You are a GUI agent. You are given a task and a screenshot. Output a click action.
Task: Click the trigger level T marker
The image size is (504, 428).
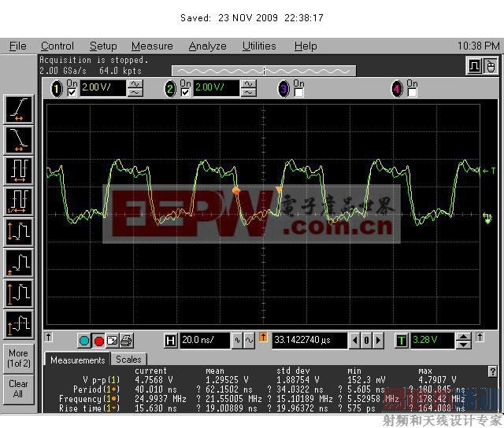point(489,172)
